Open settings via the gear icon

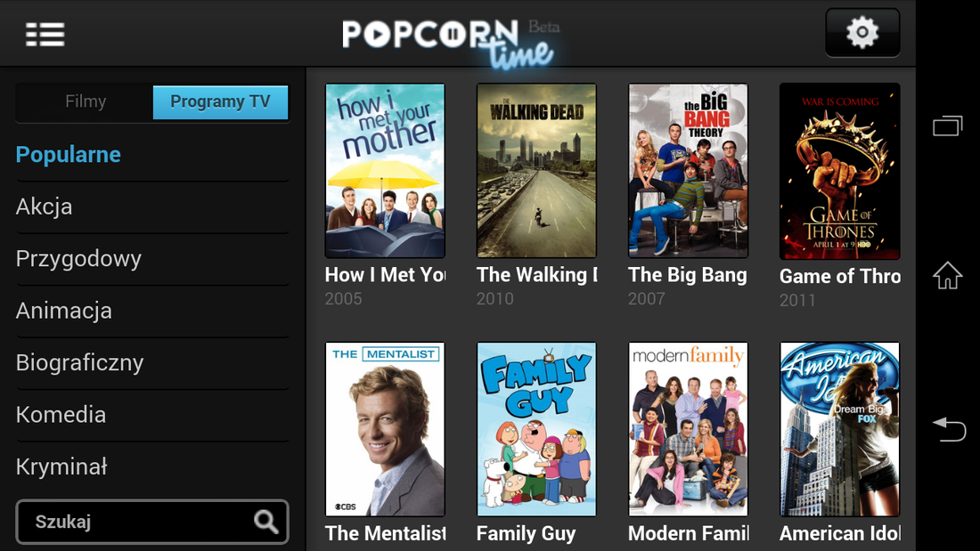(862, 32)
